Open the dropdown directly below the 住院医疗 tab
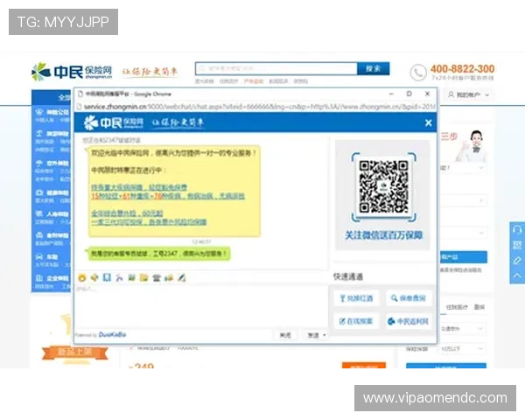Screen dimensions: 525x420 (462, 329)
